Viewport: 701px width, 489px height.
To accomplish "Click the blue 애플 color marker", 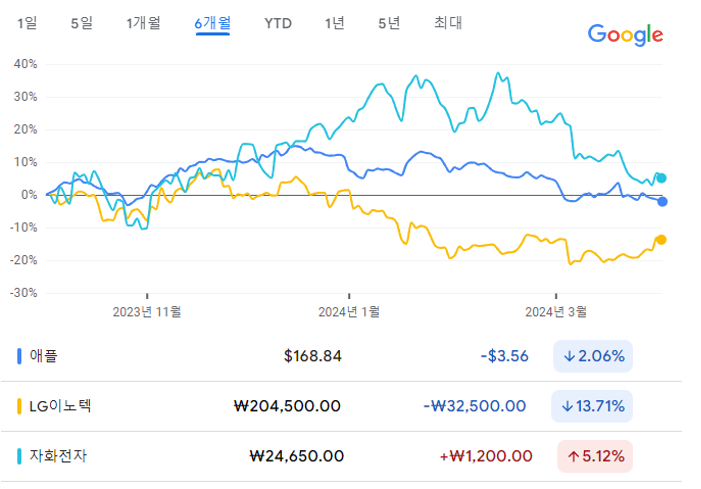I will click(x=19, y=356).
